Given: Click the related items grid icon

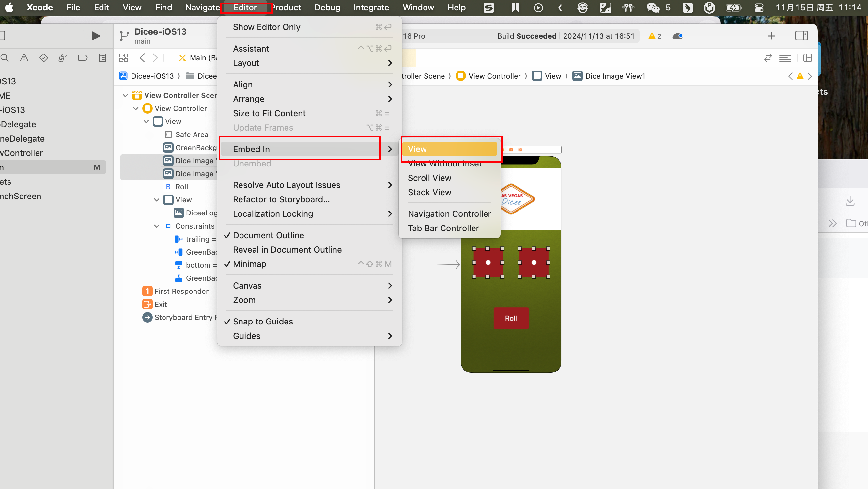Looking at the screenshot, I should (x=124, y=58).
